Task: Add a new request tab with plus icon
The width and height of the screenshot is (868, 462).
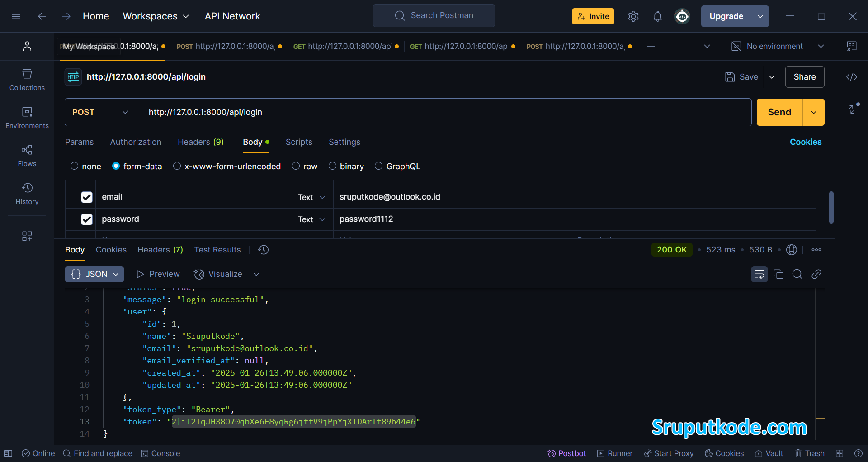Action: click(651, 46)
